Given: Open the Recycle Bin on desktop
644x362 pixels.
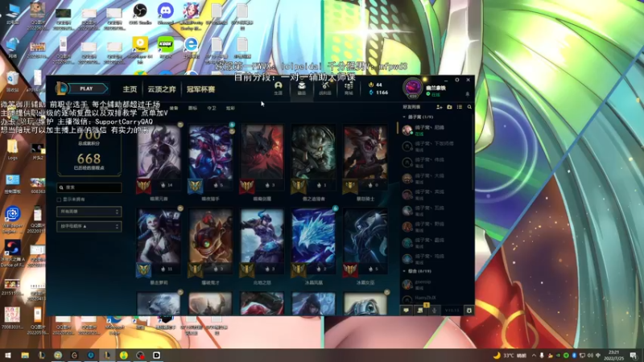Looking at the screenshot, I should click(x=12, y=80).
